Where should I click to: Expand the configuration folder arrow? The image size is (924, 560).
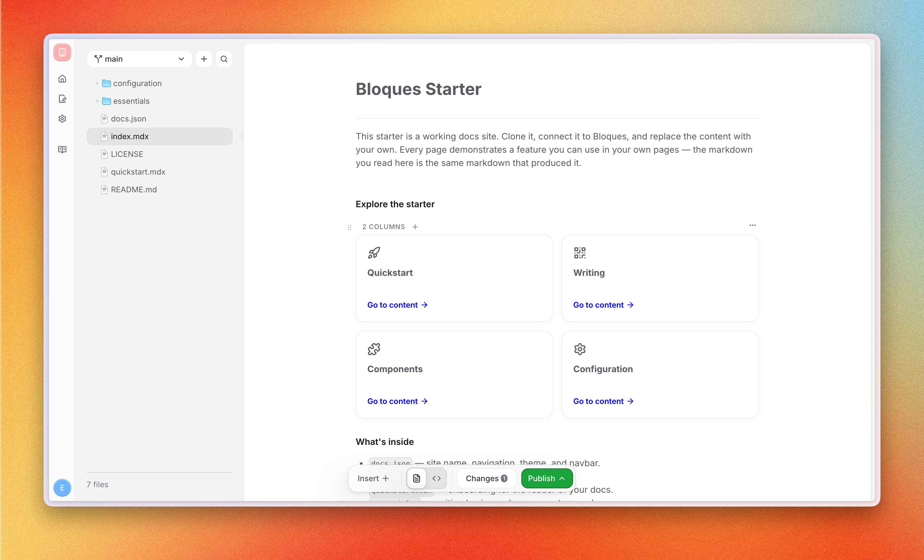97,83
